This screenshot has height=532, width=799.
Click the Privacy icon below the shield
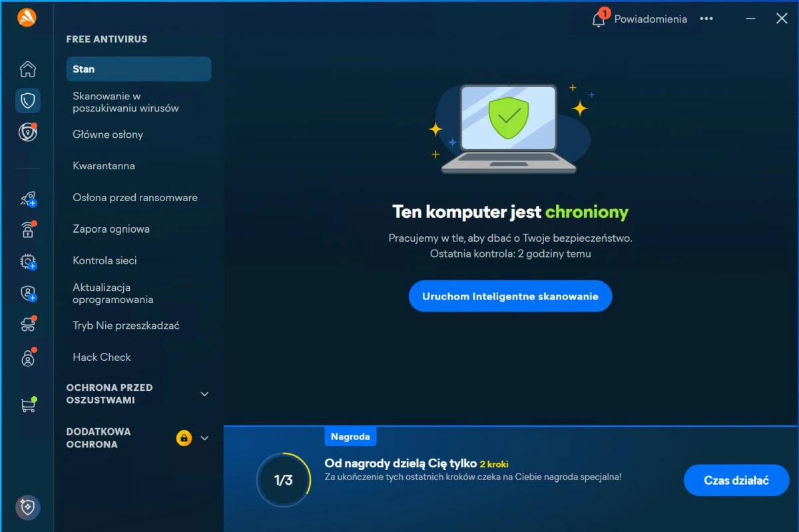click(x=27, y=131)
